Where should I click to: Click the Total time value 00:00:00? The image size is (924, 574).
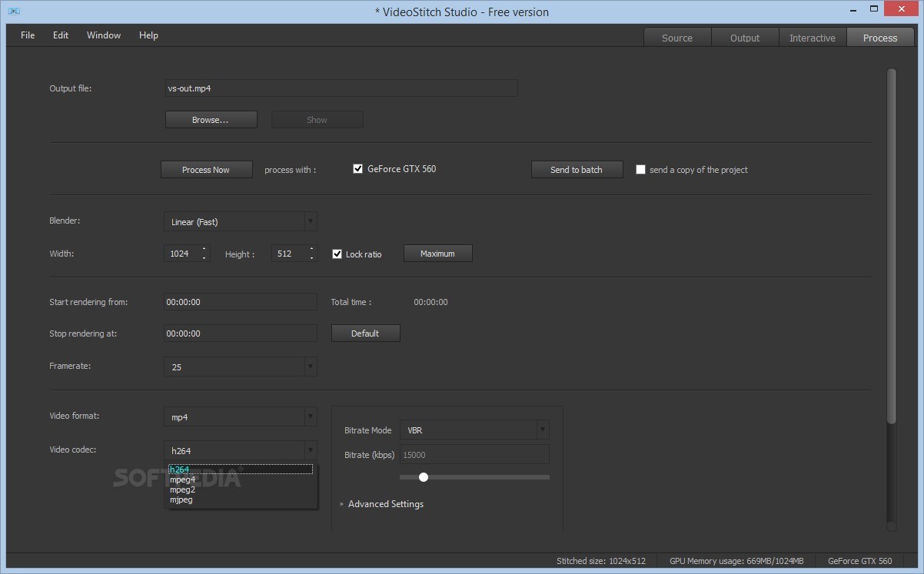pyautogui.click(x=430, y=302)
